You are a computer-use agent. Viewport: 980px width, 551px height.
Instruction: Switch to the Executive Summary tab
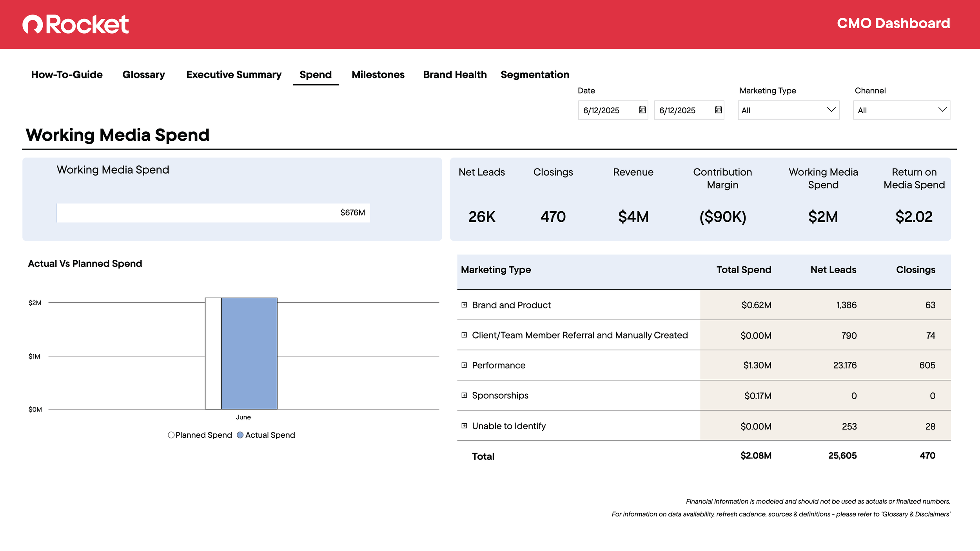point(234,75)
